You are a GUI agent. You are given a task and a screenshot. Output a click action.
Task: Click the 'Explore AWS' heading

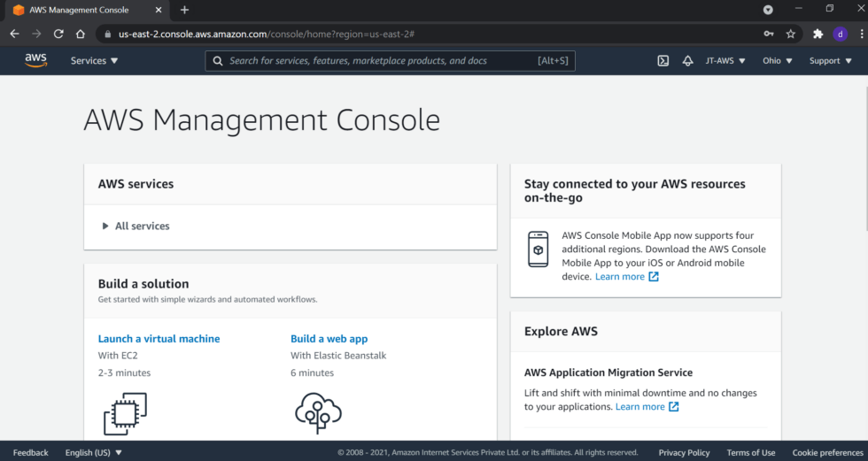pos(561,331)
